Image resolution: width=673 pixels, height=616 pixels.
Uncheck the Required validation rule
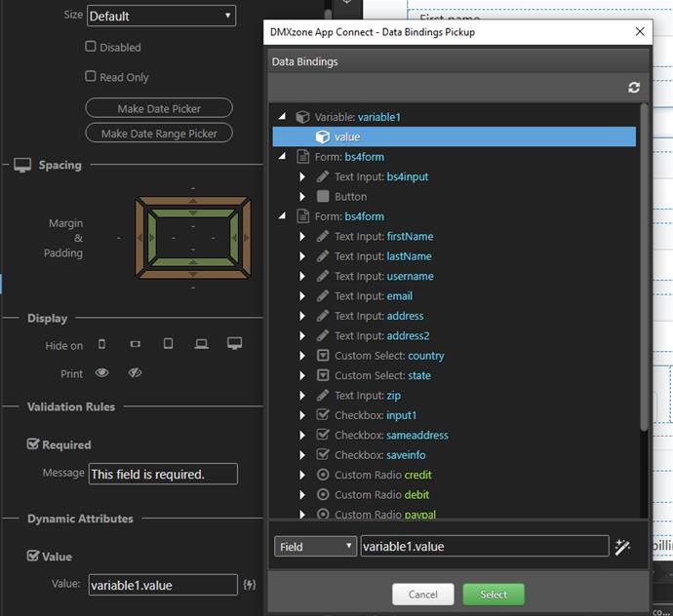[32, 444]
